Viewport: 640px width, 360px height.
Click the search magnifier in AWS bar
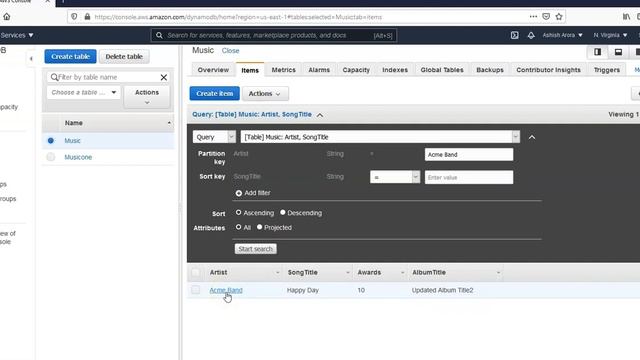(x=159, y=35)
